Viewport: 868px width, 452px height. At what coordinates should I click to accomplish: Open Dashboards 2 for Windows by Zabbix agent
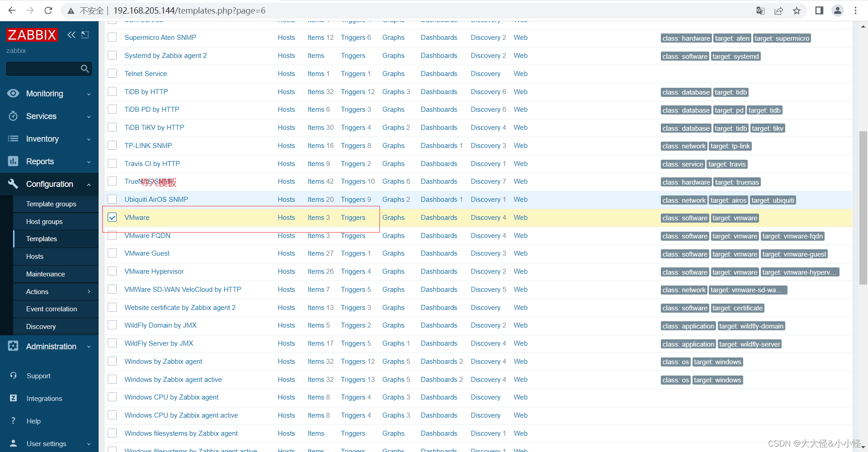[441, 361]
